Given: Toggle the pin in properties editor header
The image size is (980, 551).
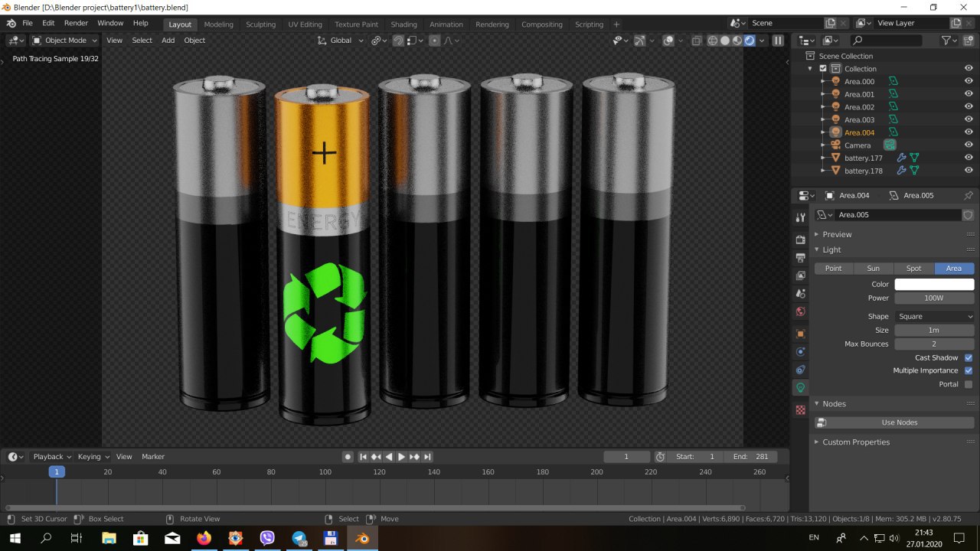Looking at the screenshot, I should click(968, 195).
